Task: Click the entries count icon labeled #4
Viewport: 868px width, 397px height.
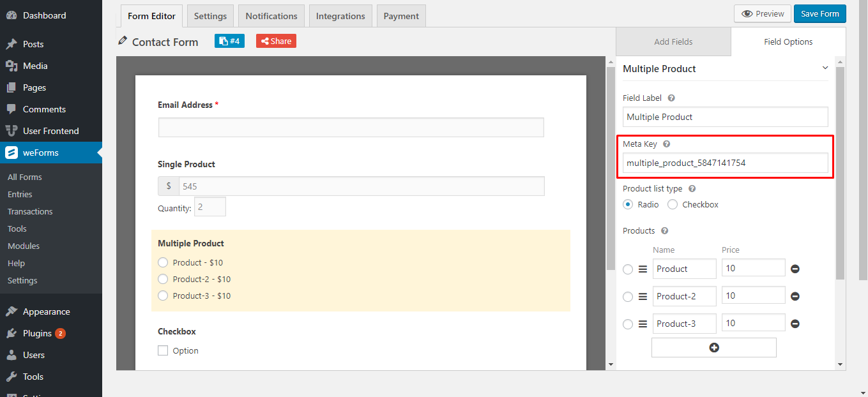Action: 229,40
